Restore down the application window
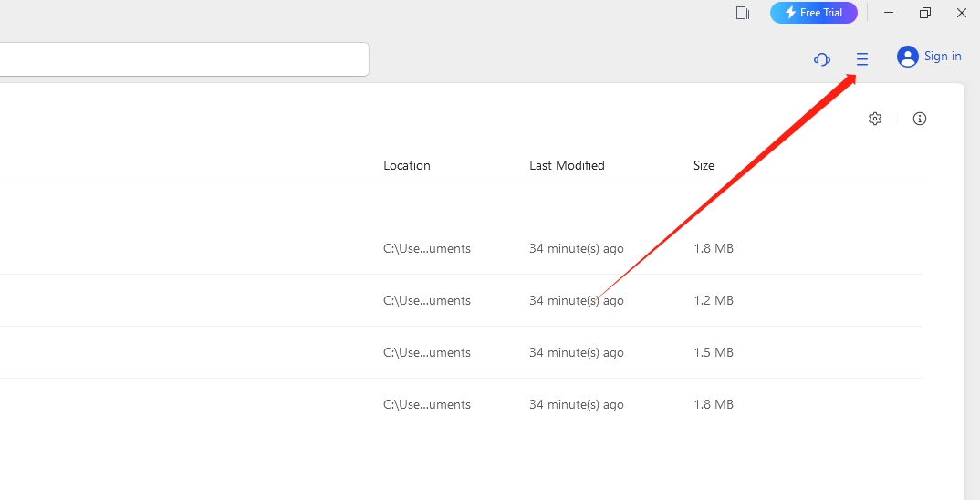This screenshot has height=500, width=980. 925,13
